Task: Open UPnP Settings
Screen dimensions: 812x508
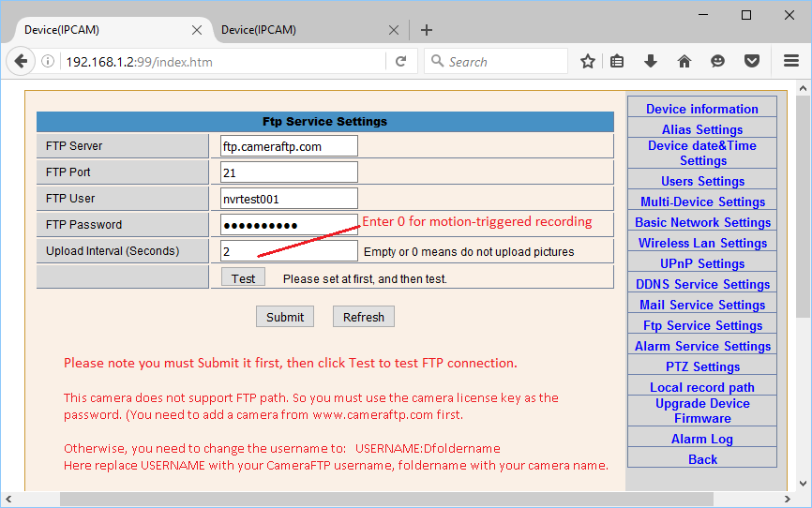Action: (702, 263)
